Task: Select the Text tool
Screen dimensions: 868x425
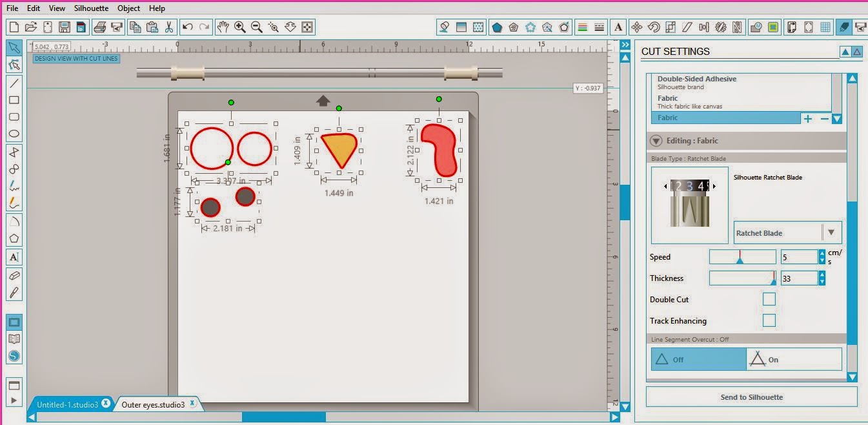Action: point(14,257)
